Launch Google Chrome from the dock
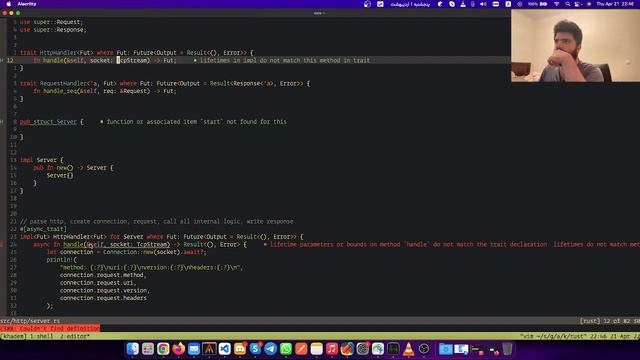The image size is (640, 360). coord(163,349)
